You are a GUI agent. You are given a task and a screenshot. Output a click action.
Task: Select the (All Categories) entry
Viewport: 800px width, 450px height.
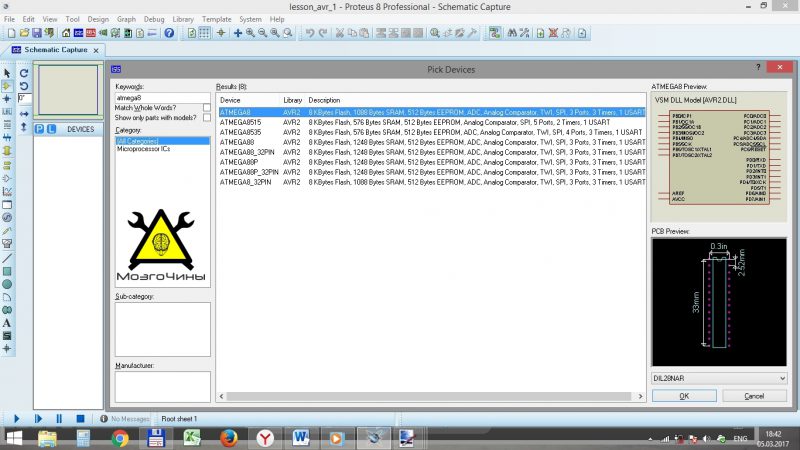point(162,141)
